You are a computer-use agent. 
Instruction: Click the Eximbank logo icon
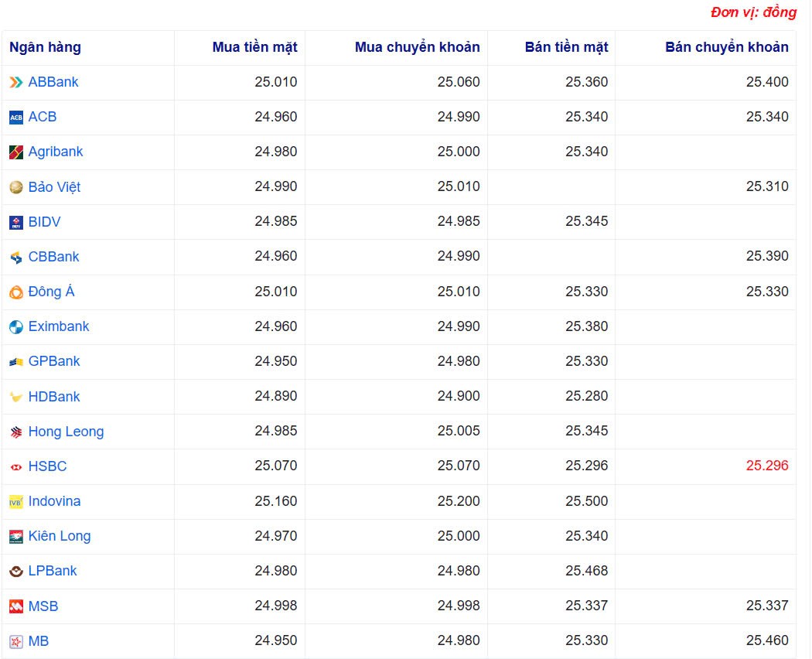coord(16,327)
